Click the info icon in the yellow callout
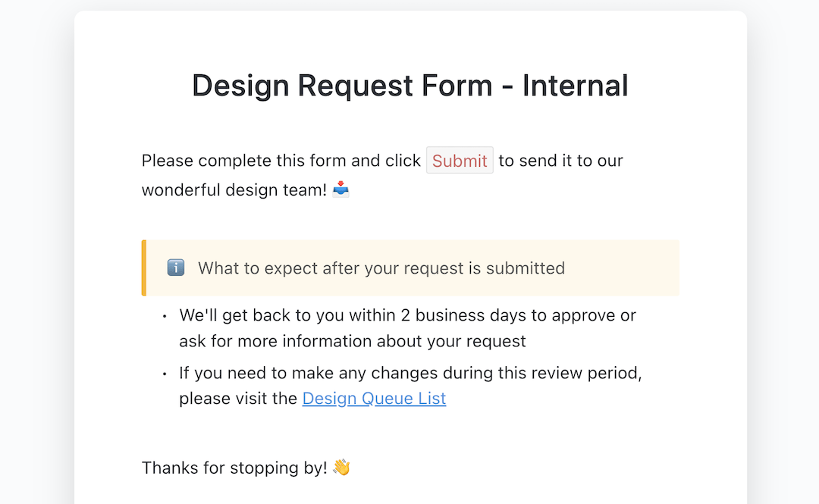This screenshot has width=819, height=504. [x=176, y=268]
